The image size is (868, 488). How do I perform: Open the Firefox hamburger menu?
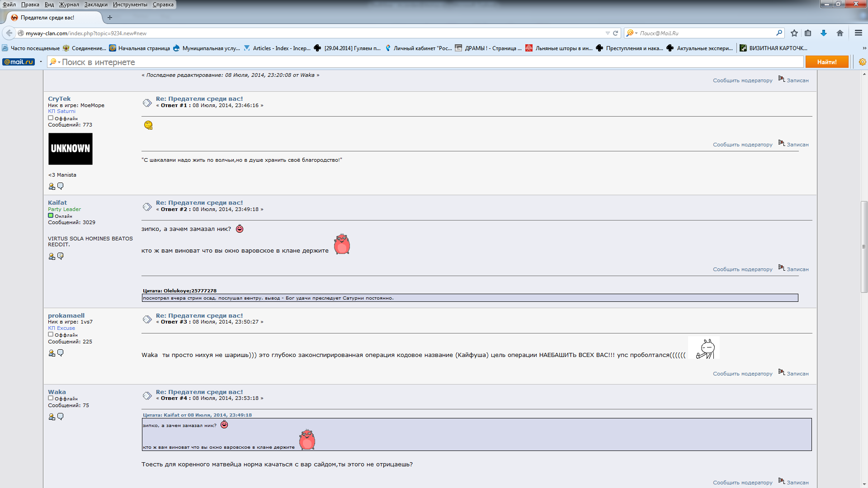click(859, 33)
